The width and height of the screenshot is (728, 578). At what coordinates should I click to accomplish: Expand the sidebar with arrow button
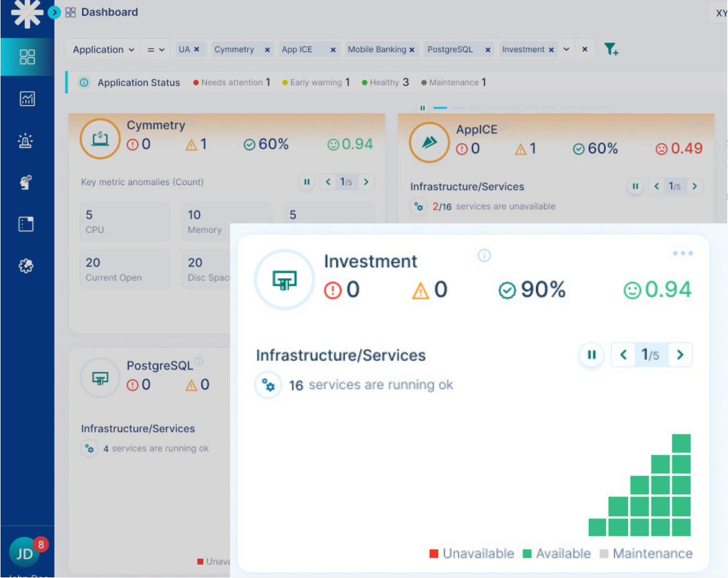[55, 12]
